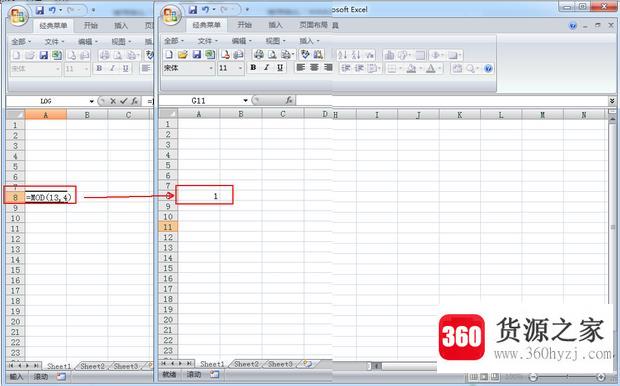
Task: Click the spell check icon
Action: (x=305, y=54)
